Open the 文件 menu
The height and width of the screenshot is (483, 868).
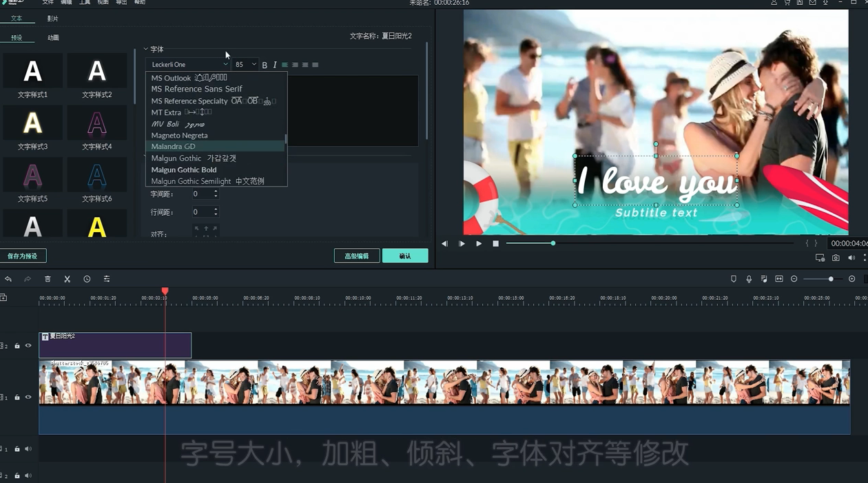point(48,3)
